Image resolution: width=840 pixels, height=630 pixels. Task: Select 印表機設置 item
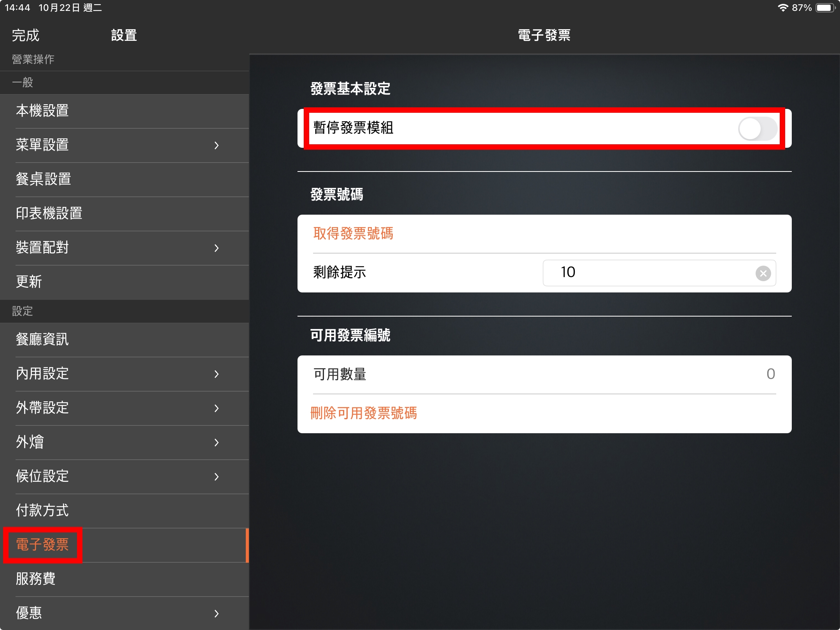[124, 214]
